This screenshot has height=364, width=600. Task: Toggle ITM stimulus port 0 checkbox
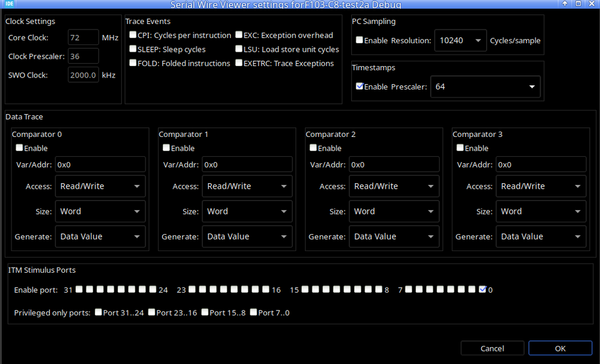[482, 290]
